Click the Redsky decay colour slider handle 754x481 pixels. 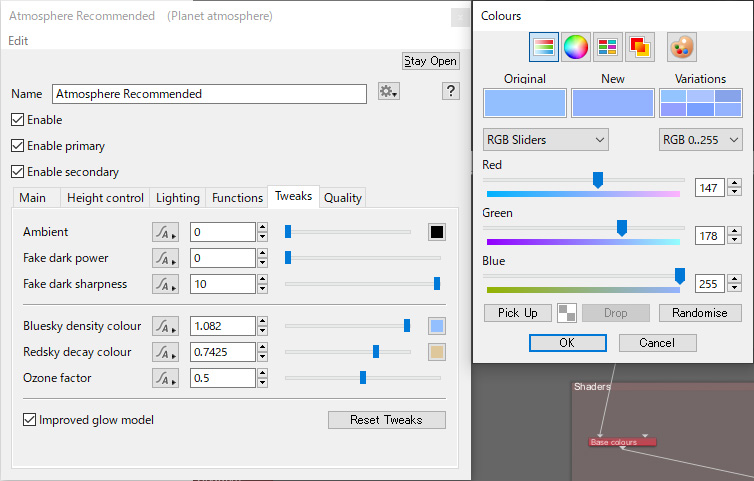coord(376,352)
